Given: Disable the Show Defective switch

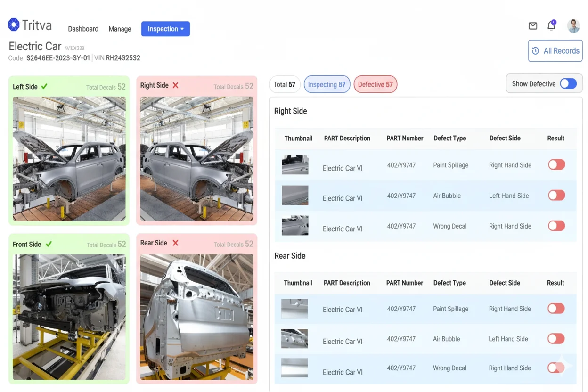Looking at the screenshot, I should pos(568,83).
